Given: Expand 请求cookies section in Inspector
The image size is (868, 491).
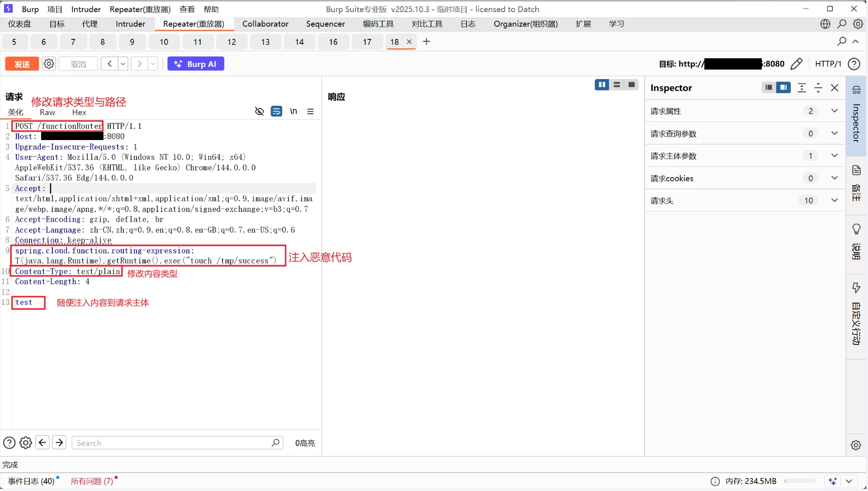Looking at the screenshot, I should tap(744, 178).
